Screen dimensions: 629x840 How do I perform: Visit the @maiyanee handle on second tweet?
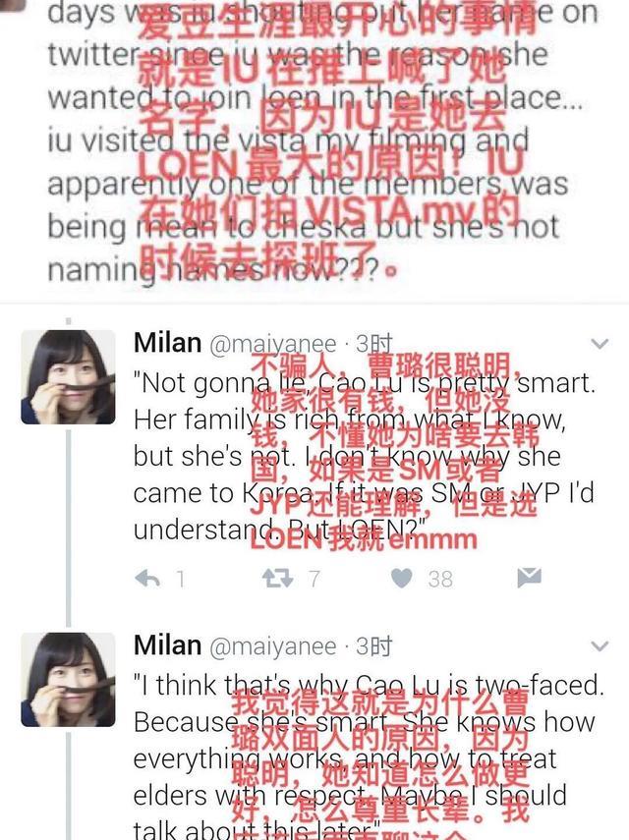click(272, 647)
